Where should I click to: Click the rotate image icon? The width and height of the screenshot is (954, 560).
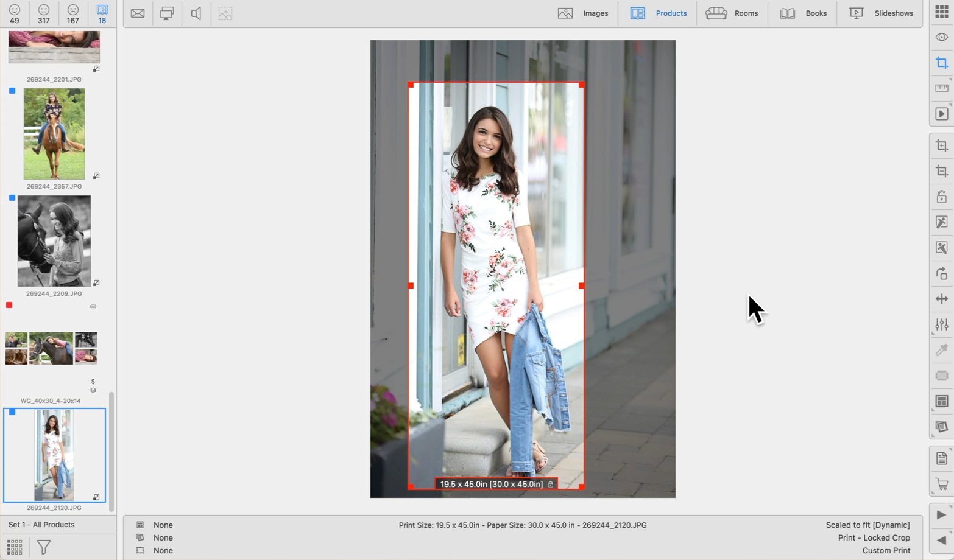pyautogui.click(x=941, y=273)
